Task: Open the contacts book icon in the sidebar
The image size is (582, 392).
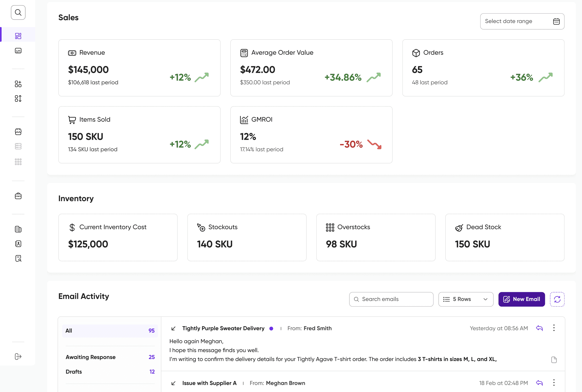Action: point(18,244)
